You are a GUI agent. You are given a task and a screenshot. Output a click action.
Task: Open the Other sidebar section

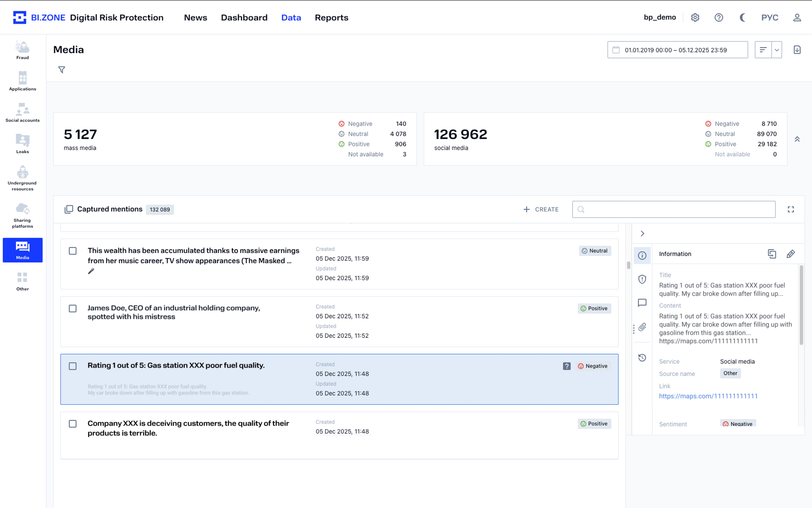22,281
